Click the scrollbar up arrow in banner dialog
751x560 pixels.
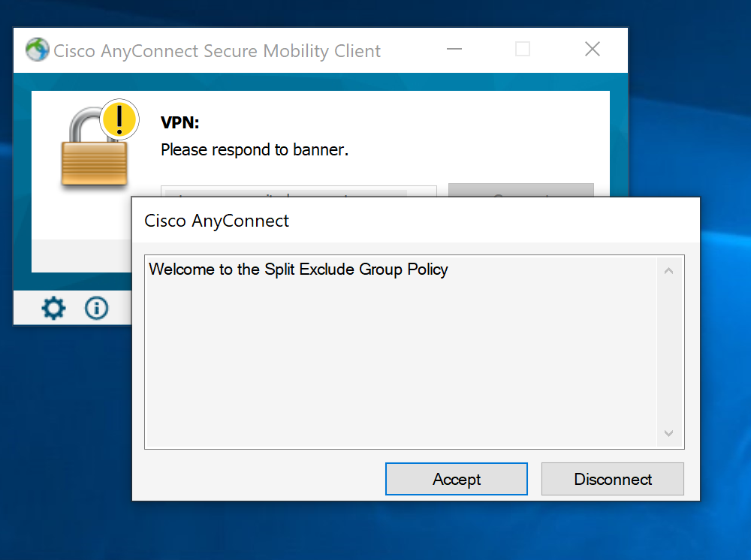pos(668,269)
